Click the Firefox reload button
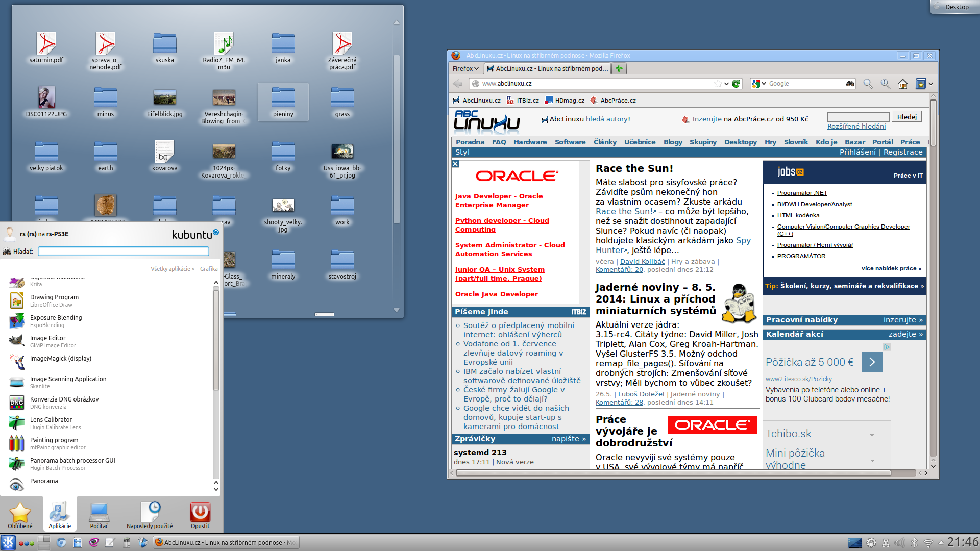This screenshot has width=980, height=551. point(736,84)
